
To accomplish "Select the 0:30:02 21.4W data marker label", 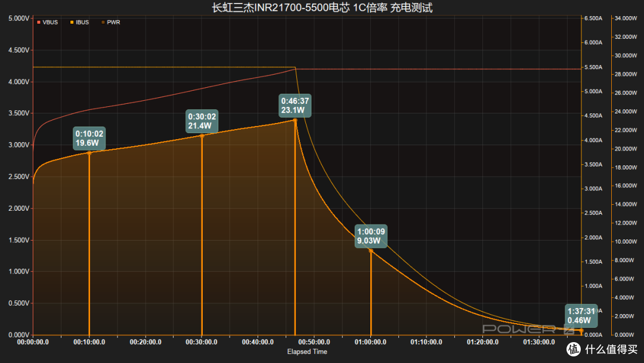I will coord(202,121).
